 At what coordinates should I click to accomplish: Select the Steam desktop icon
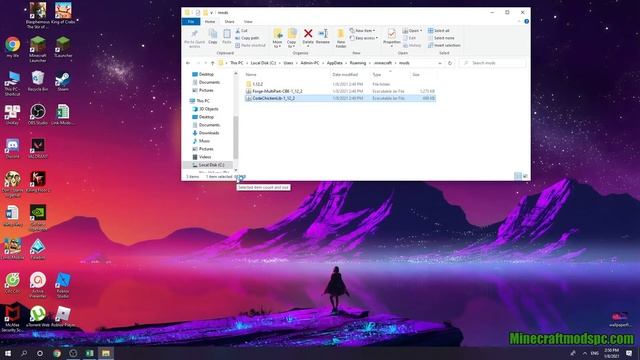[63, 81]
